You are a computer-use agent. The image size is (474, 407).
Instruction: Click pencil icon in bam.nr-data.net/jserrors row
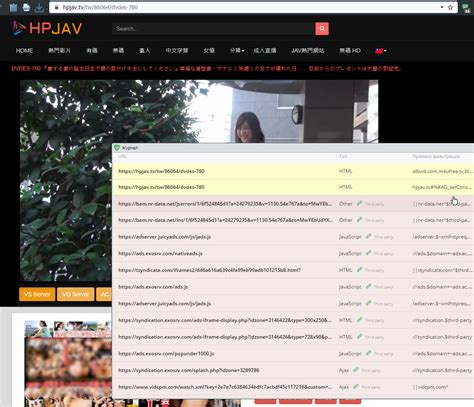point(359,203)
